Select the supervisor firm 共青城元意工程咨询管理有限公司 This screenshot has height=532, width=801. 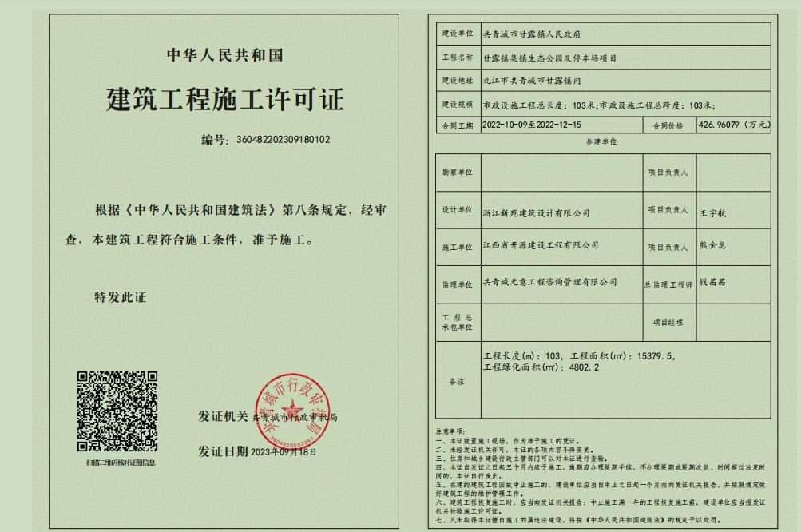click(550, 282)
